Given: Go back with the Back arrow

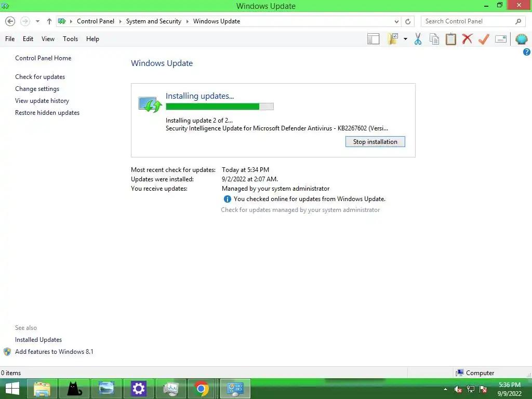Looking at the screenshot, I should coord(10,21).
